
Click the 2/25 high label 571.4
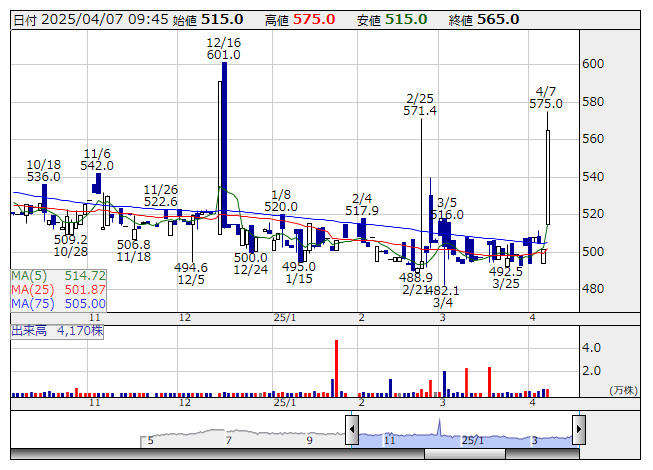(x=420, y=111)
